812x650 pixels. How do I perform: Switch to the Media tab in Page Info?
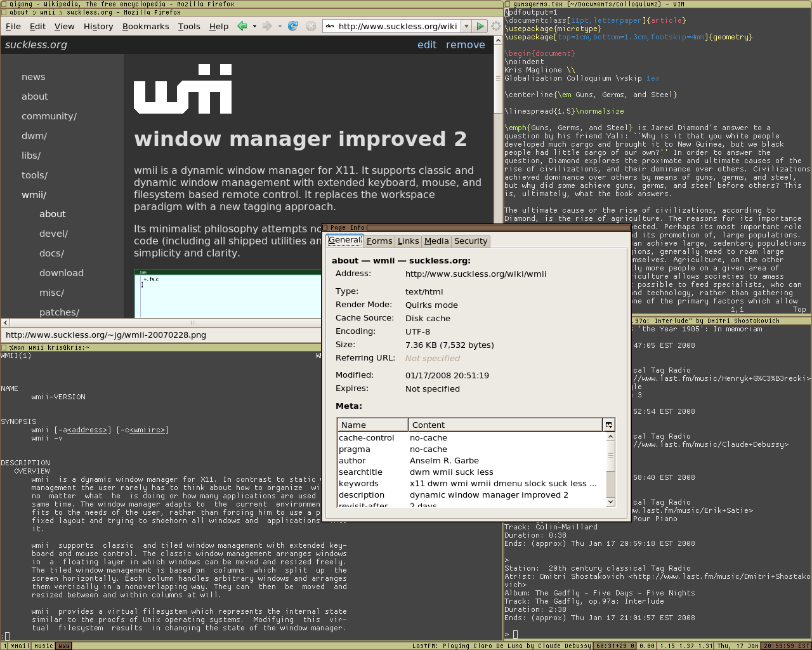point(436,241)
